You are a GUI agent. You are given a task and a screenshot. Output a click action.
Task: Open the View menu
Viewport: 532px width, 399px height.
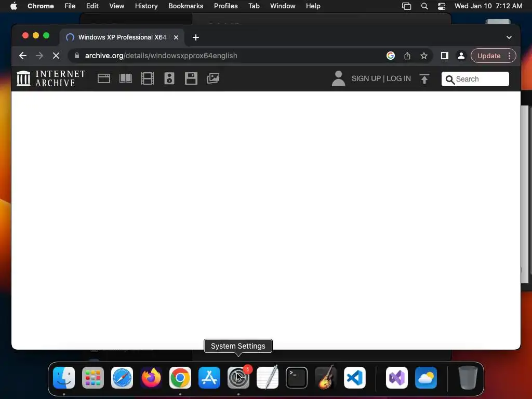coord(117,6)
